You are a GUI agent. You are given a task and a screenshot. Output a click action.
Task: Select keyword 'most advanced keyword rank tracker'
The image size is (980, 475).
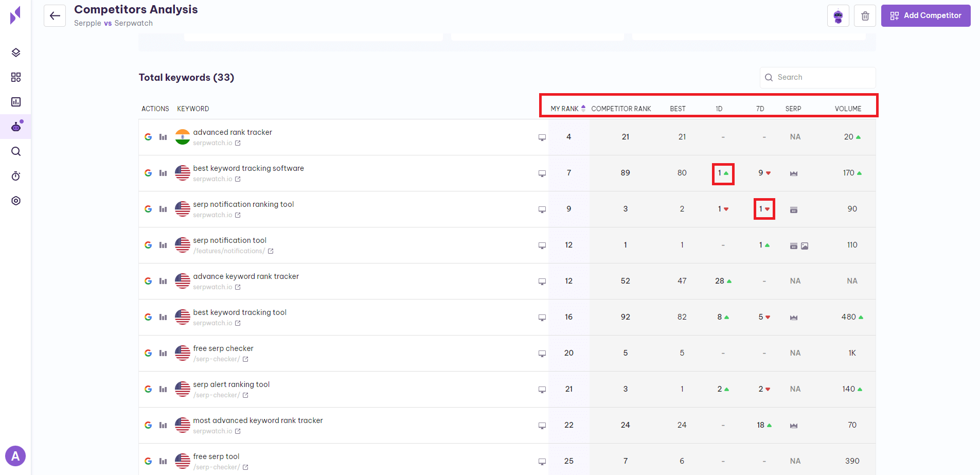coord(258,420)
